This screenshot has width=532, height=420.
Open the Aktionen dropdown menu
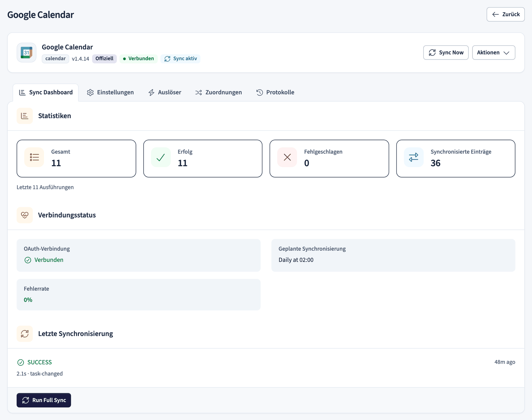494,52
